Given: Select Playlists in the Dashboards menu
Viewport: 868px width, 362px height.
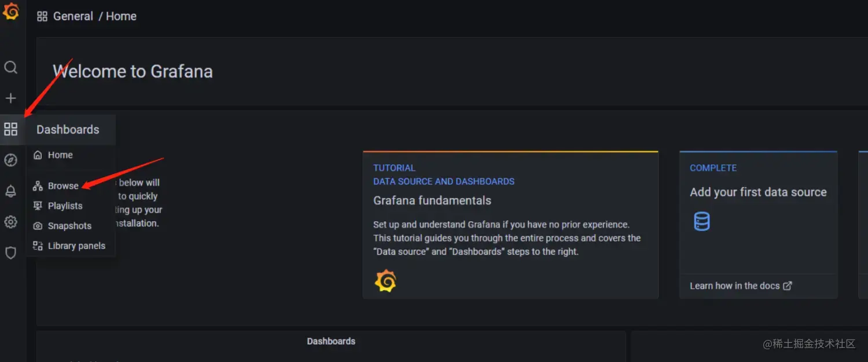Looking at the screenshot, I should point(71,206).
